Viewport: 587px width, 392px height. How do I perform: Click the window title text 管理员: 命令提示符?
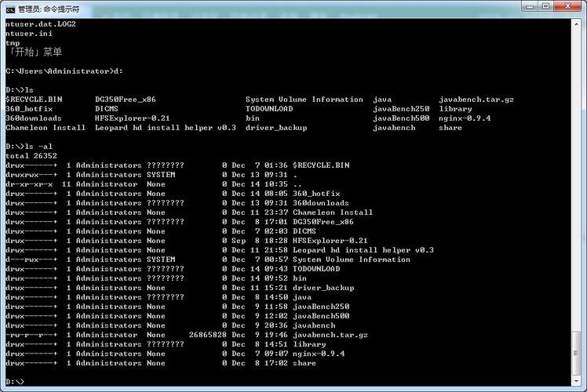click(x=49, y=9)
